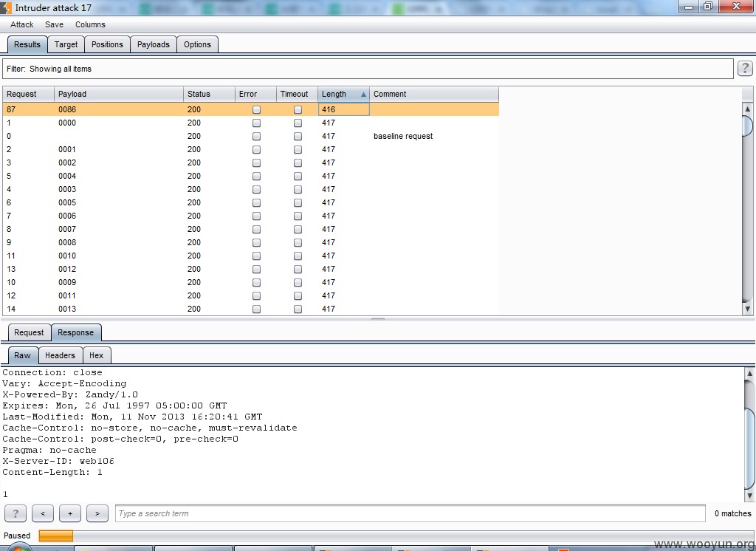Switch to the Target tab
The width and height of the screenshot is (756, 551).
click(66, 44)
